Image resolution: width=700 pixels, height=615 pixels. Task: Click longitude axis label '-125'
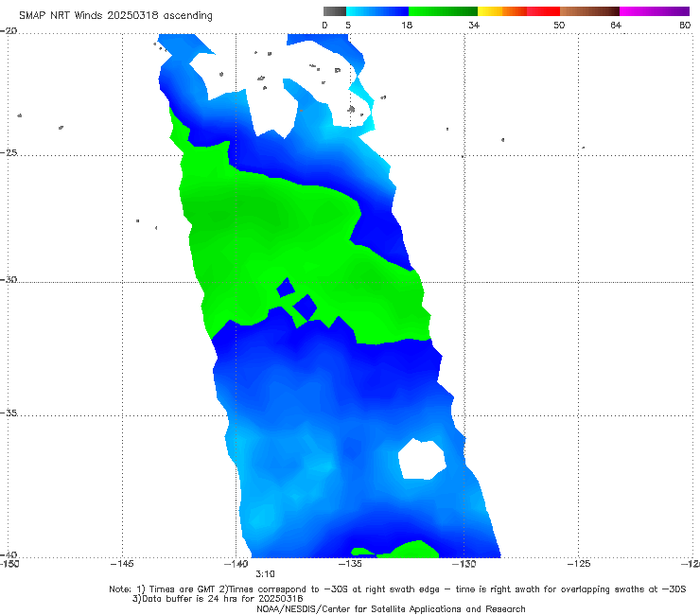(578, 564)
